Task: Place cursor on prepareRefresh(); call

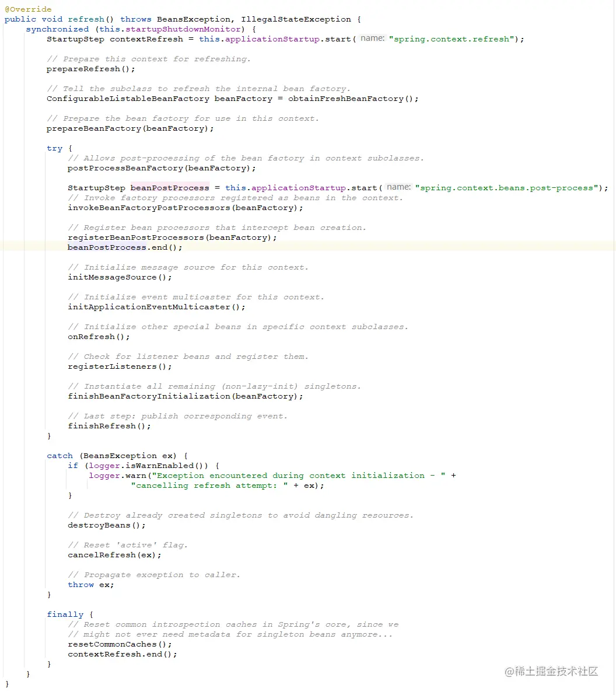Action: tap(91, 69)
